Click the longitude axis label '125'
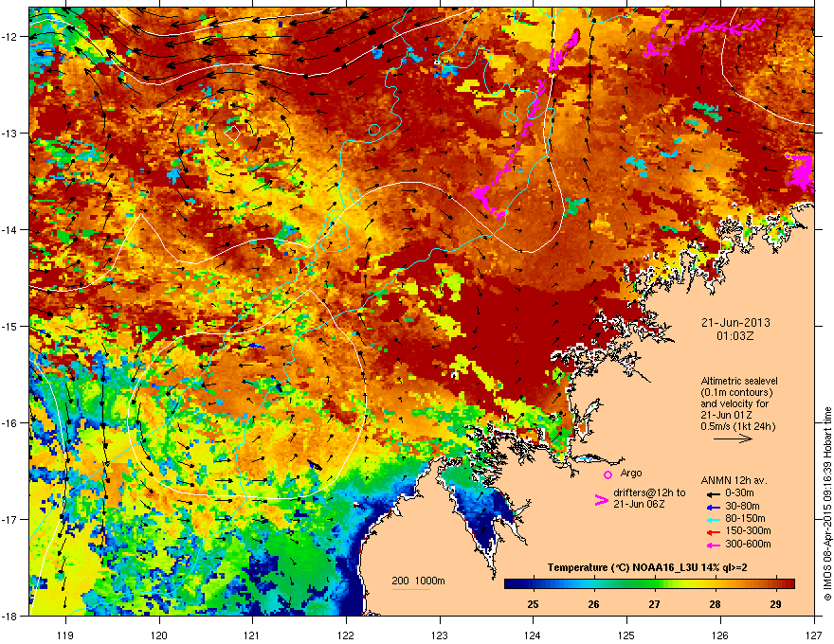Screen dimensions: 834x644 pos(626,635)
